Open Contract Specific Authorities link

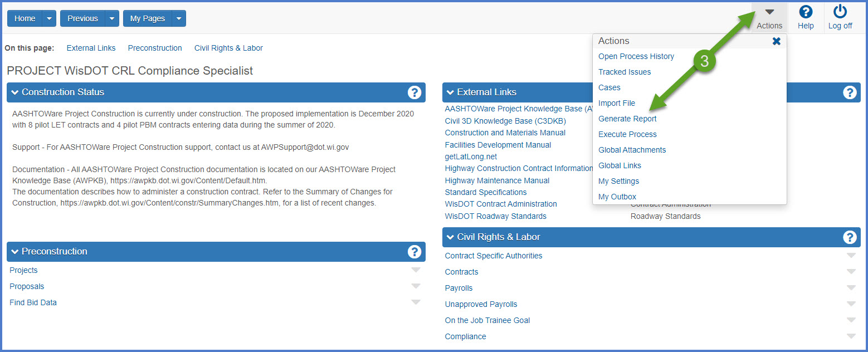494,256
